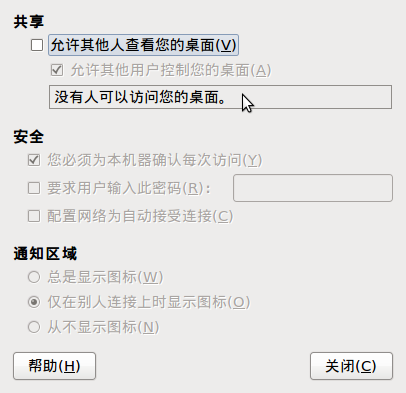Click the 没有人可以访问您的桌面 status box
The height and width of the screenshot is (393, 406).
[x=220, y=97]
